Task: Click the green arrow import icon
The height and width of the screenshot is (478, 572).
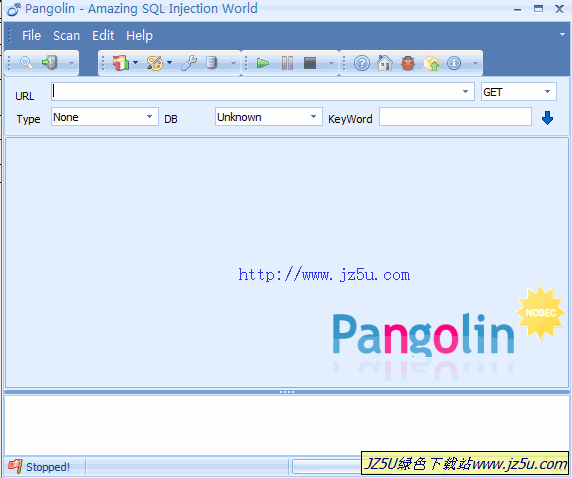Action: click(x=49, y=63)
